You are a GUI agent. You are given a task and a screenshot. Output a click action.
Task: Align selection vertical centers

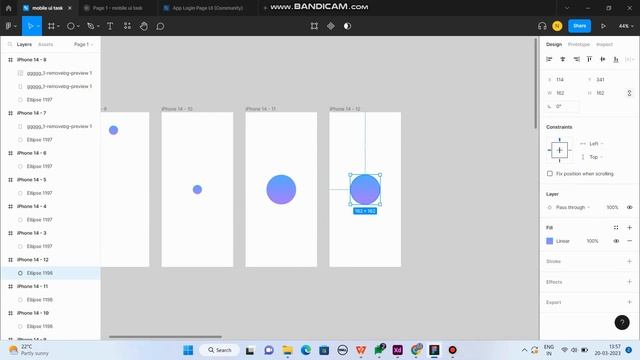pyautogui.click(x=603, y=59)
